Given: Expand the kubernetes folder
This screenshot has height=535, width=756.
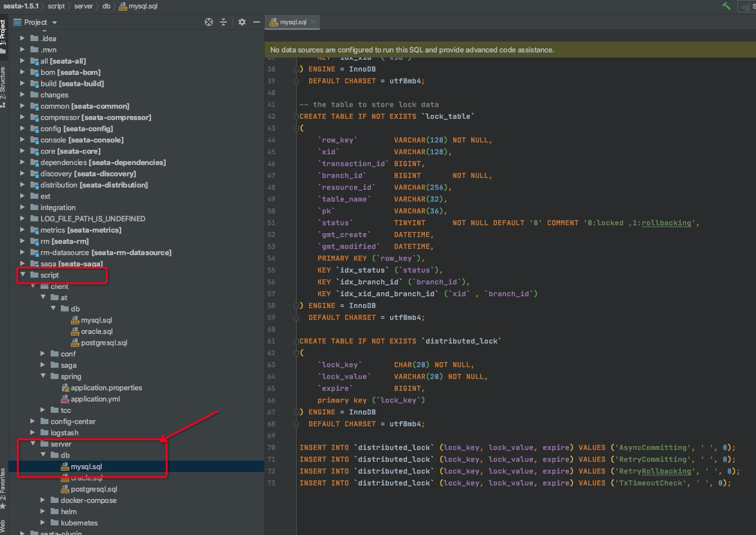Looking at the screenshot, I should coord(42,523).
